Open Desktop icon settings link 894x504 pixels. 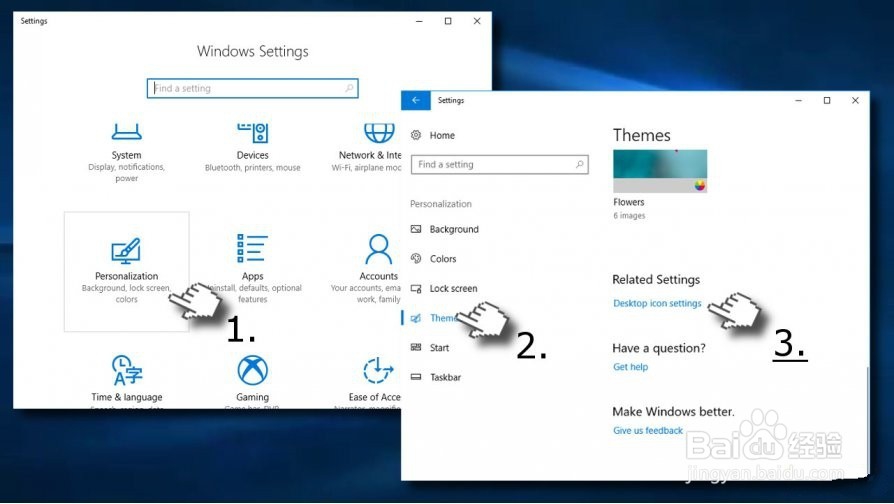point(657,303)
